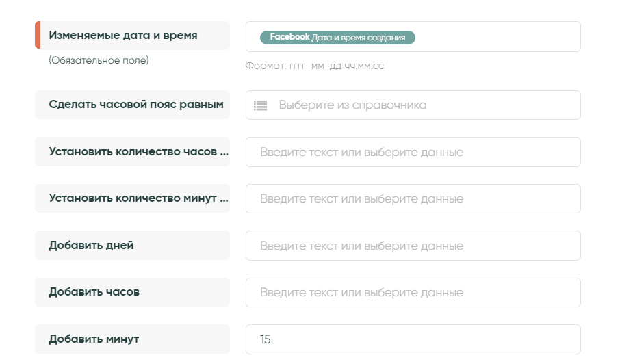The width and height of the screenshot is (620, 364).
Task: Click the 'Добавить минут' label
Action: coord(94,339)
